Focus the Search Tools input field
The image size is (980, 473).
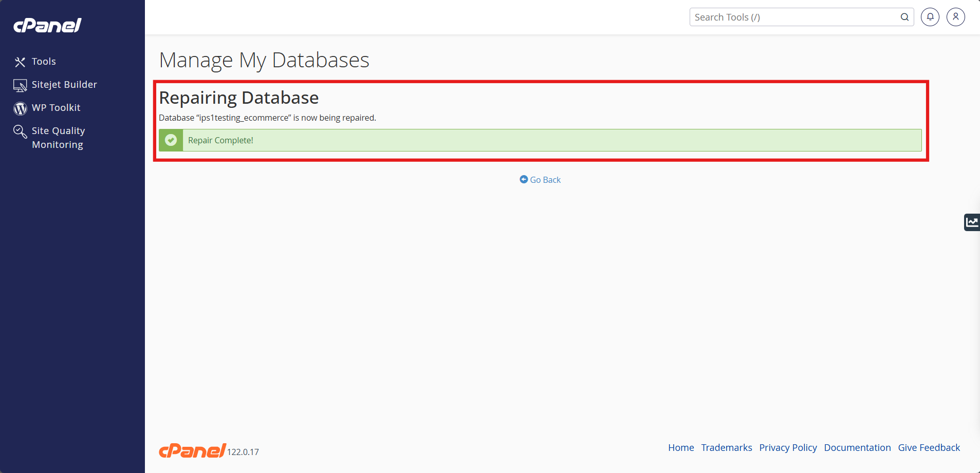point(794,17)
